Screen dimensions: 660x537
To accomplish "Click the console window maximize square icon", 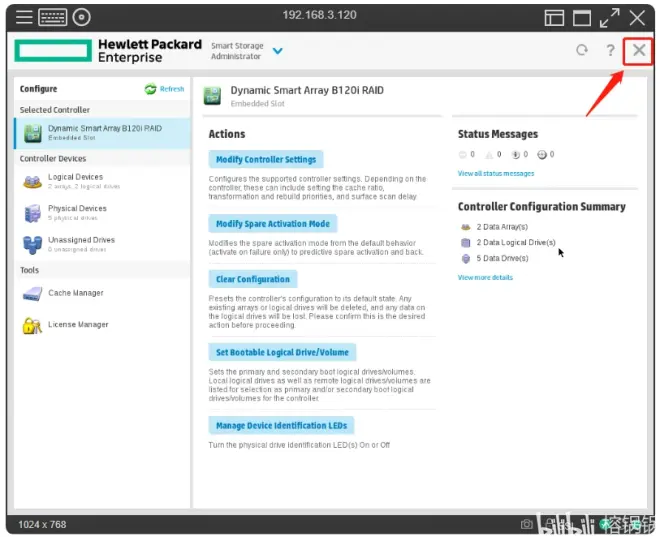I will pyautogui.click(x=582, y=18).
